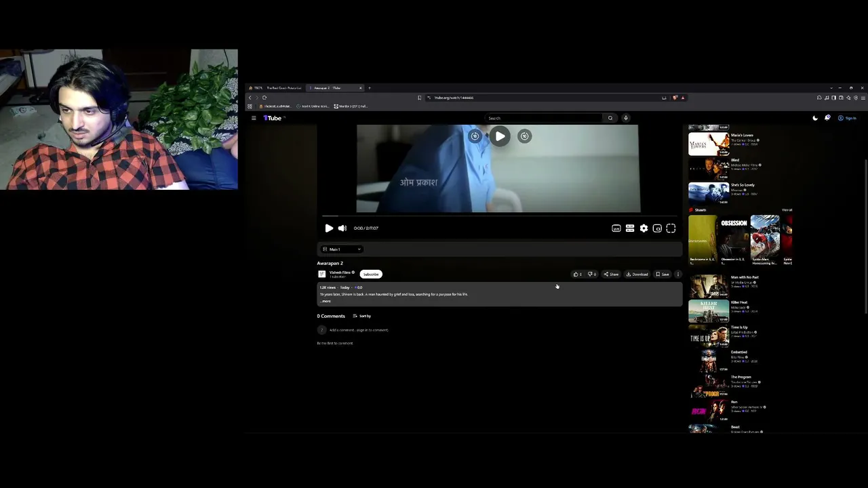This screenshot has height=488, width=868.
Task: Open the comments Sort by menu
Action: point(362,316)
